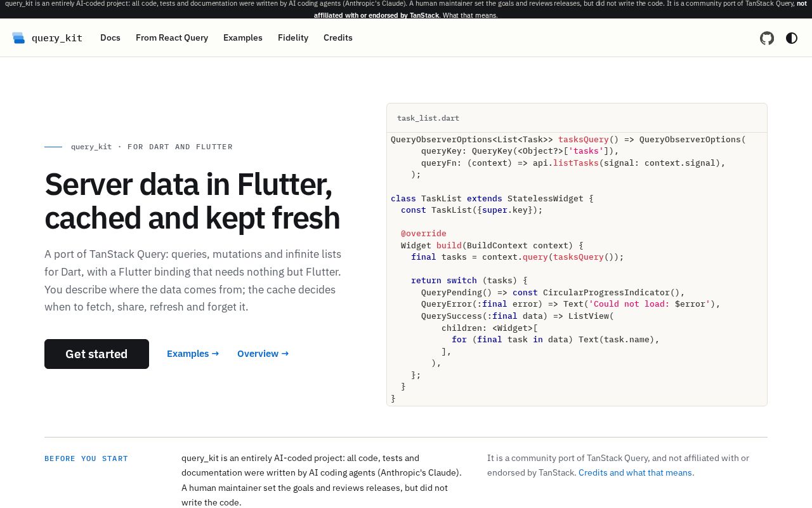Click the @override annotation in code

coord(424,234)
